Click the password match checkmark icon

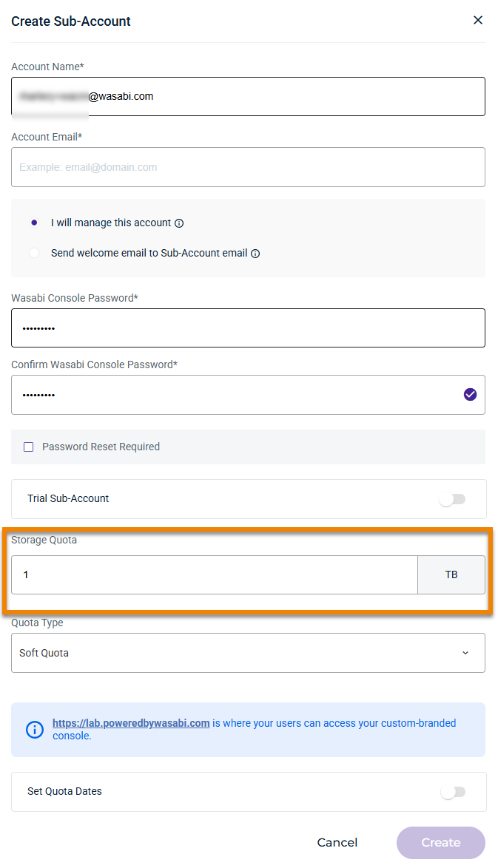click(x=470, y=395)
